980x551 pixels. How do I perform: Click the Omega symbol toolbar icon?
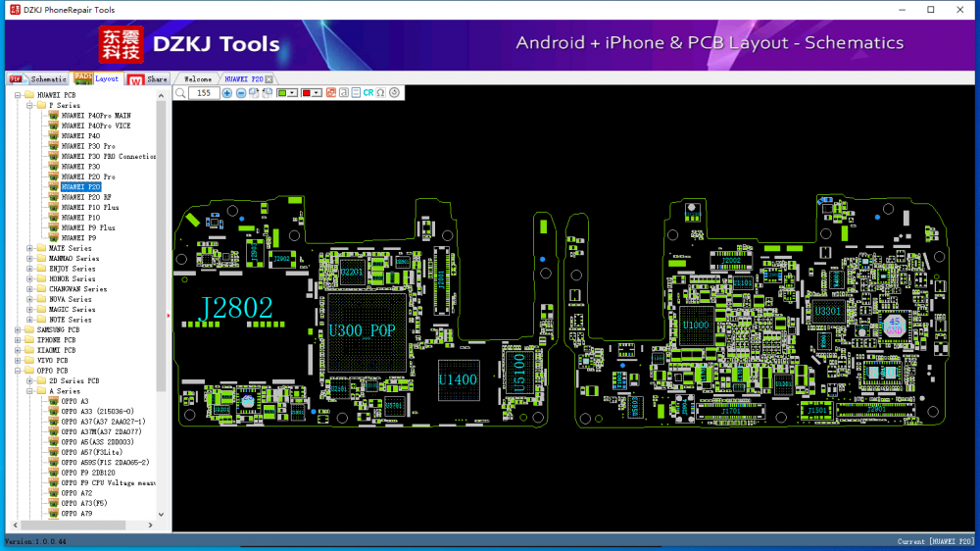[x=380, y=93]
